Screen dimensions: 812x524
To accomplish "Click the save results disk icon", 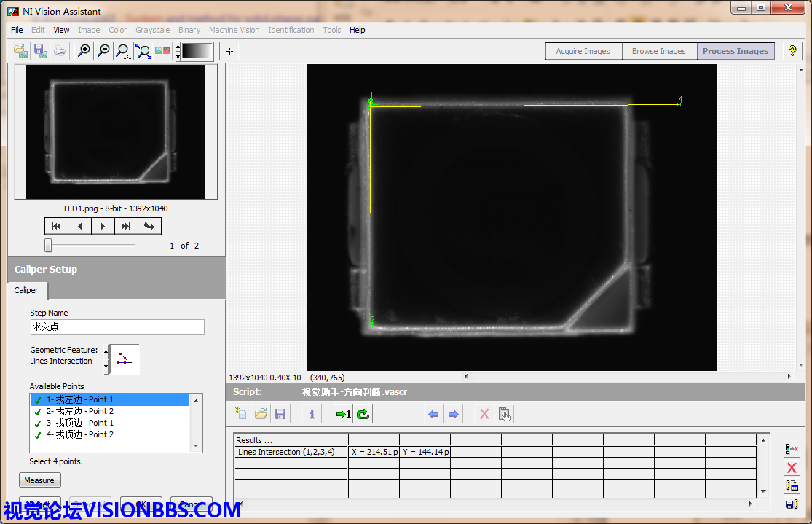I will click(x=792, y=504).
